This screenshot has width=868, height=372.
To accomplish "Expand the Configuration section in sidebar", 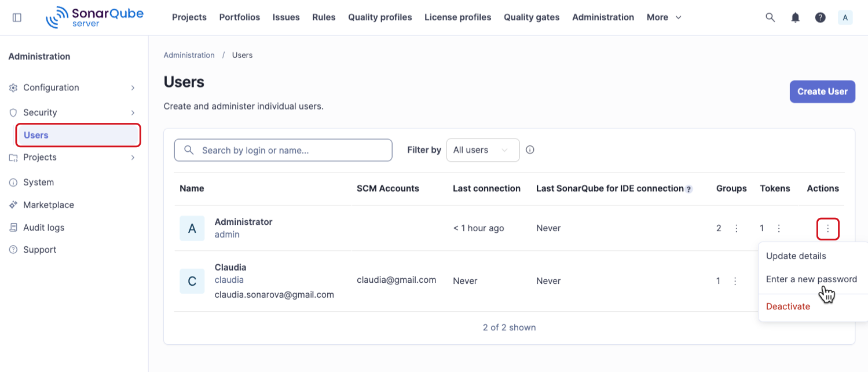I will pyautogui.click(x=72, y=87).
